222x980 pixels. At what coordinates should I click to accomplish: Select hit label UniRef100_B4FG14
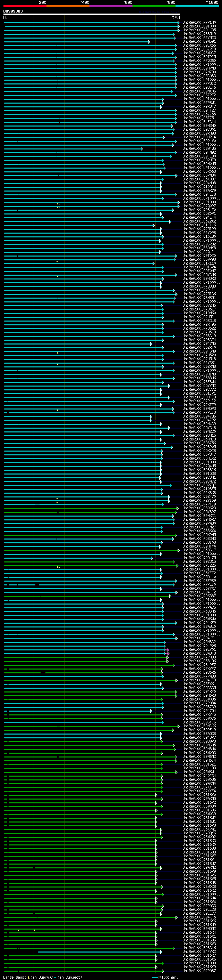coord(199,122)
